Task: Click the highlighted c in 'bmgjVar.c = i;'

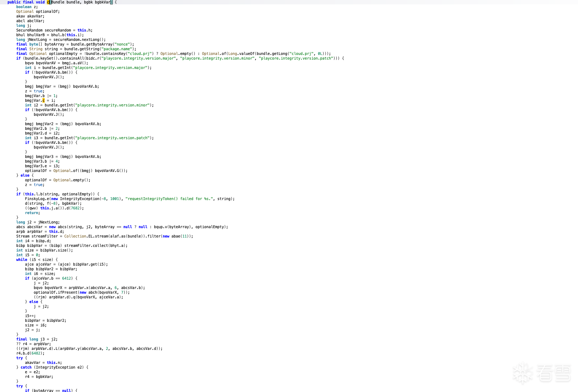Action: [x=43, y=100]
